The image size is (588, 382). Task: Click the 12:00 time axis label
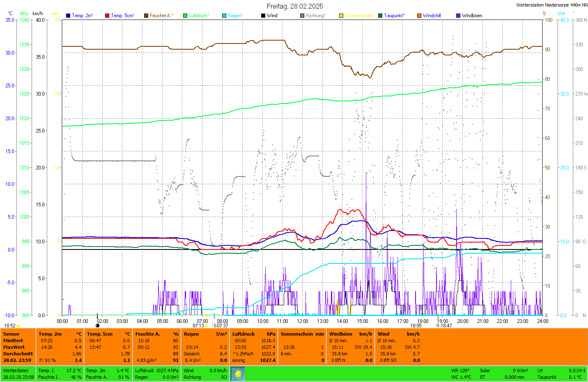pos(303,321)
